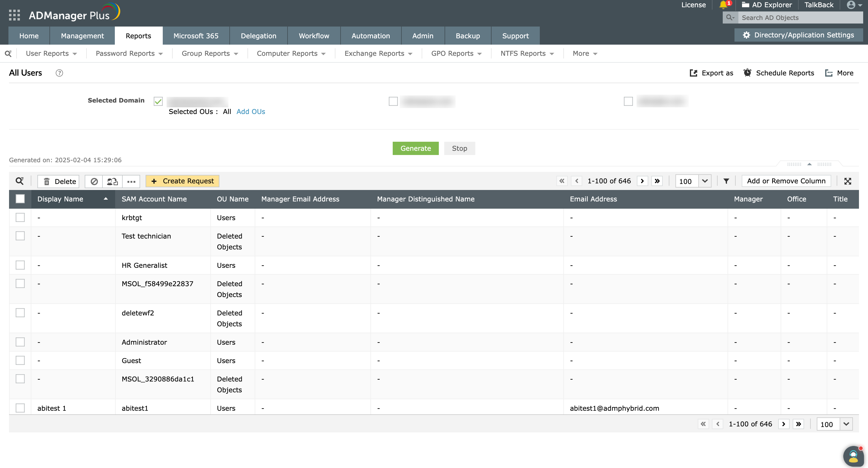This screenshot has width=868, height=468.
Task: Go to last page in top pagination
Action: coord(657,181)
